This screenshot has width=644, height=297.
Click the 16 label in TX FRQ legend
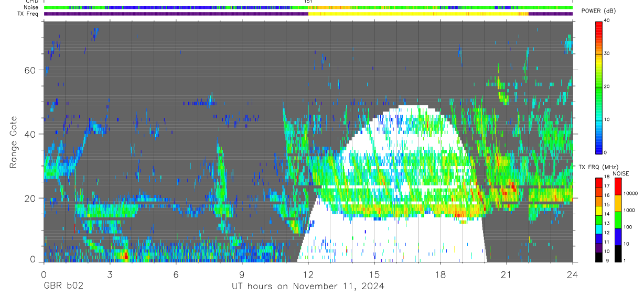click(x=606, y=194)
